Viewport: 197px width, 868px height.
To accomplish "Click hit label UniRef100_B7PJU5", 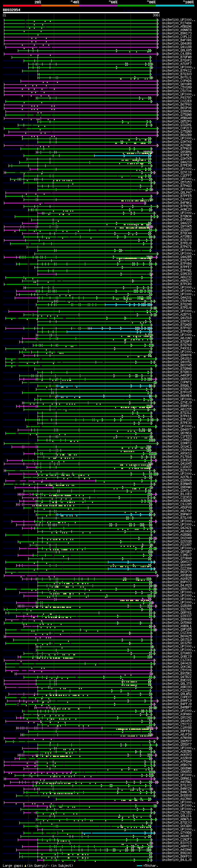I will point(177,419).
